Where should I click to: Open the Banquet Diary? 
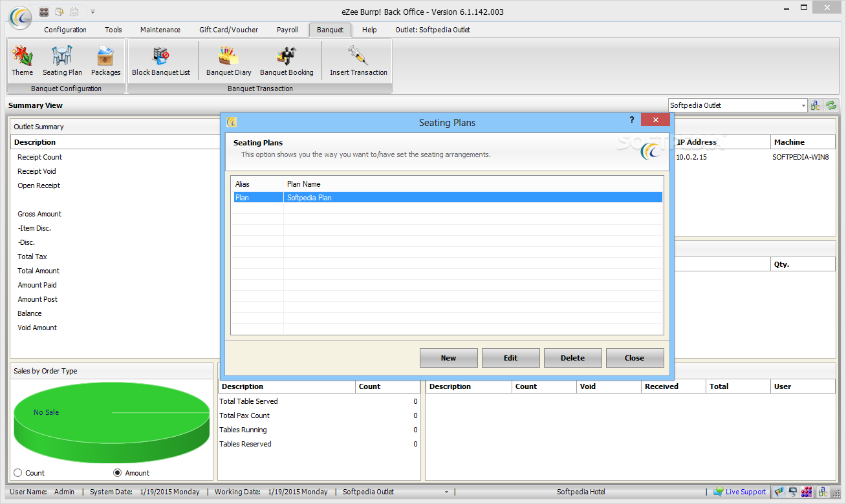coord(228,61)
